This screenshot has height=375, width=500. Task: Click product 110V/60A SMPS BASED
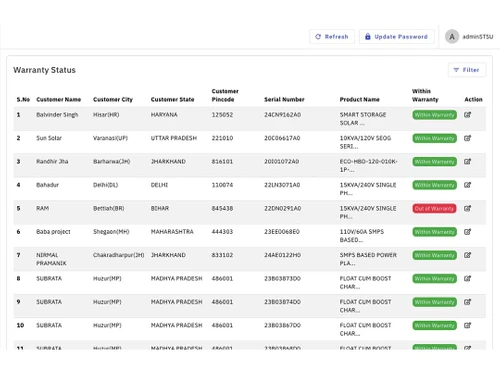tap(362, 236)
